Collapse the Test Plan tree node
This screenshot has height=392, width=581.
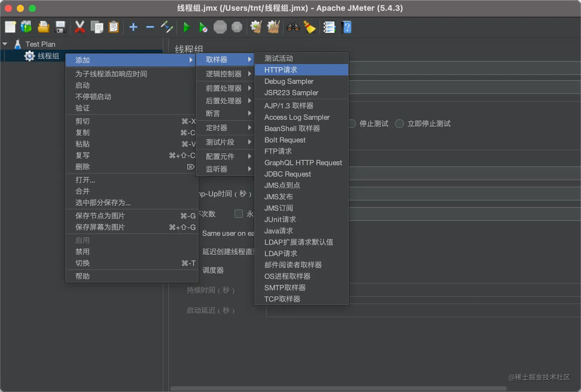coord(5,44)
